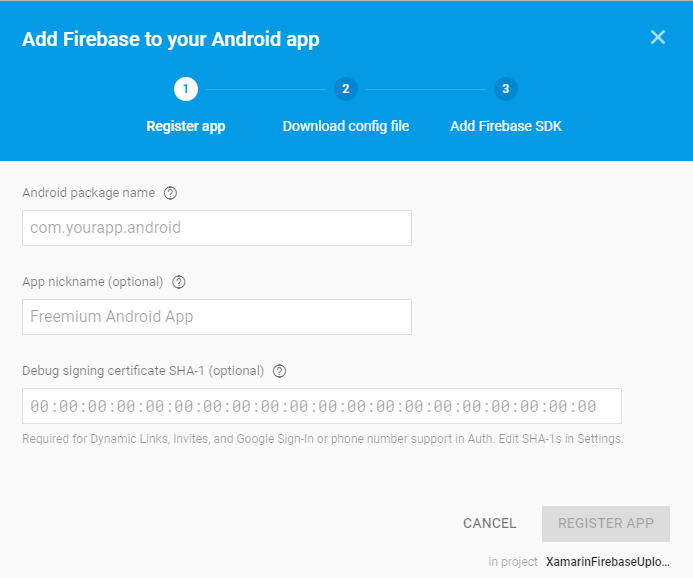Select the Register app step label
The width and height of the screenshot is (693, 578).
point(186,127)
